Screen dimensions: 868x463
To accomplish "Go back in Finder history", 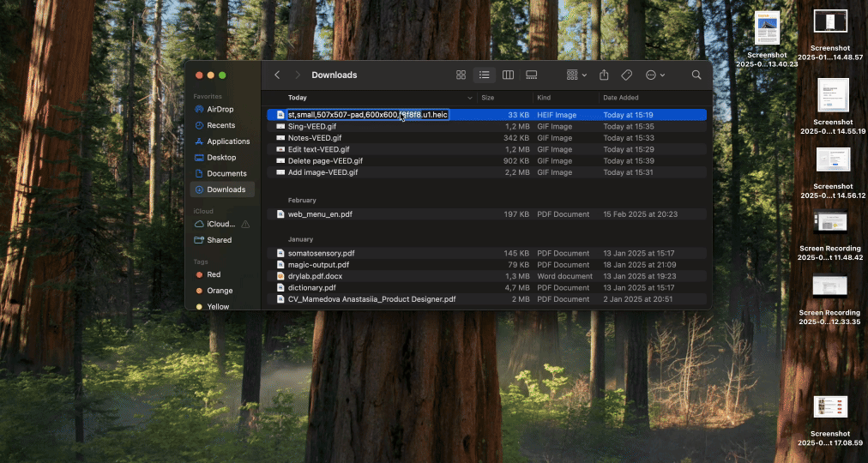I will (277, 75).
